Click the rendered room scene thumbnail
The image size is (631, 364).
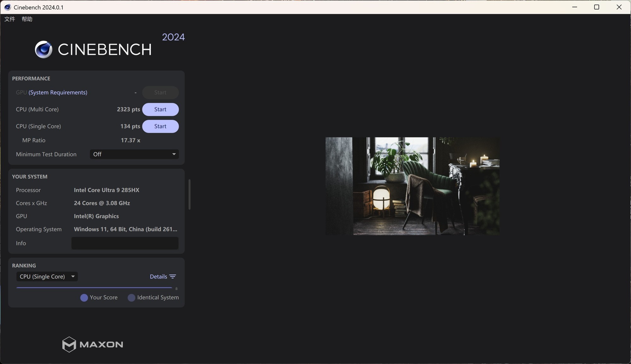(x=412, y=186)
